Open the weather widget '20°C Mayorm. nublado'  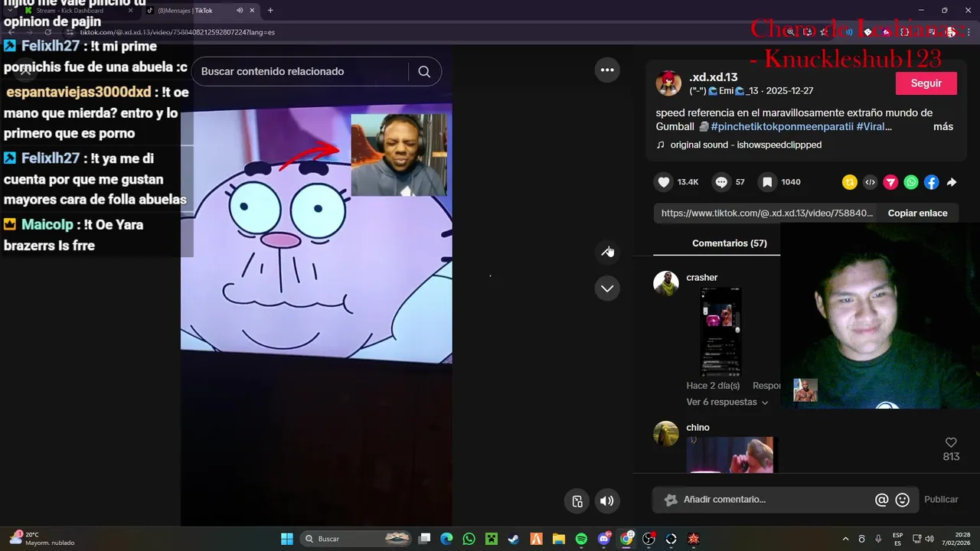[43, 539]
